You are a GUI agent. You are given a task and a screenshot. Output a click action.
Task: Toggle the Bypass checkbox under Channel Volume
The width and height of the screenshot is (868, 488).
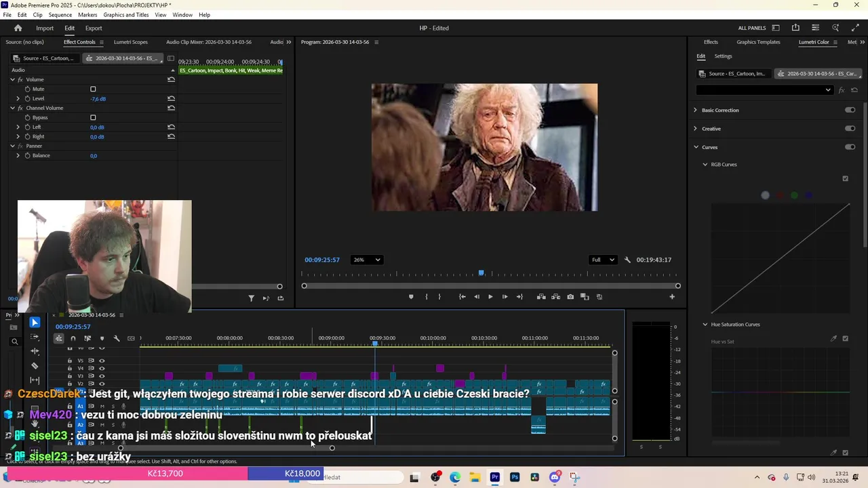(93, 117)
